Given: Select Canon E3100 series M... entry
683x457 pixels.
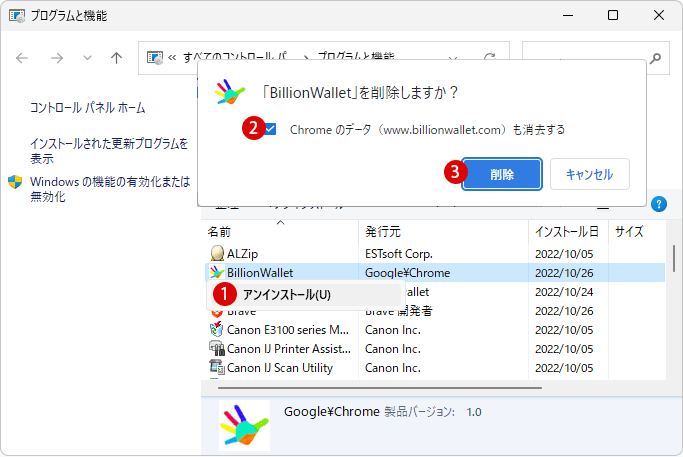Looking at the screenshot, I should (x=288, y=330).
